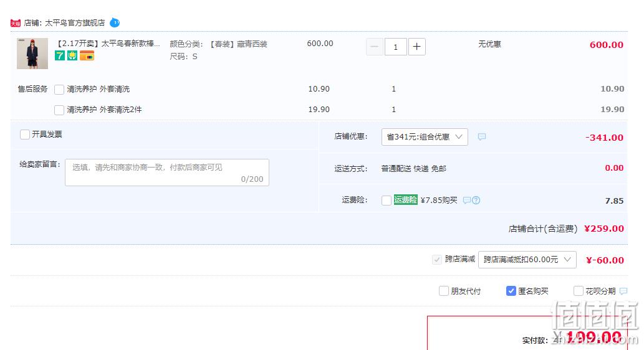Click the 无优惠 discount text
The width and height of the screenshot is (644, 350).
[489, 44]
